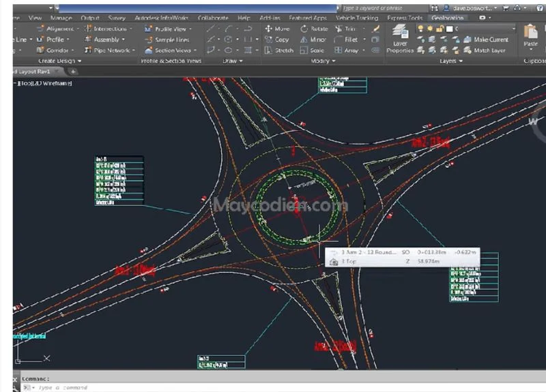Image resolution: width=546 pixels, height=392 pixels.
Task: Switch to the Vehicle Tracking tab
Action: (357, 18)
